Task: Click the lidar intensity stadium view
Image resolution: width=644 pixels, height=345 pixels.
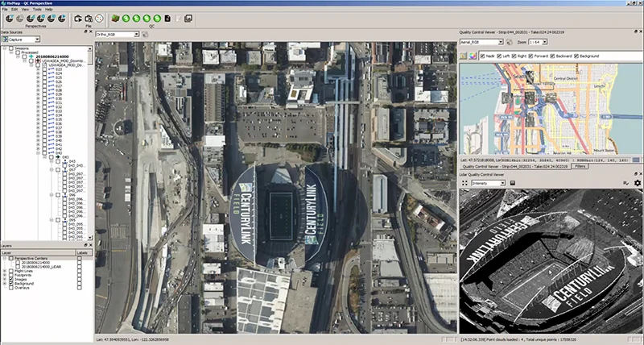Action: [551, 261]
